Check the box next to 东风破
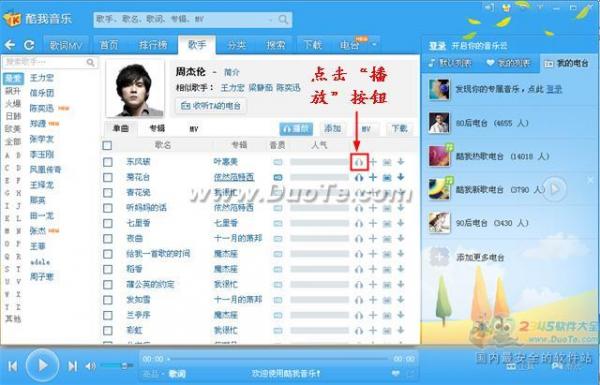 point(108,162)
